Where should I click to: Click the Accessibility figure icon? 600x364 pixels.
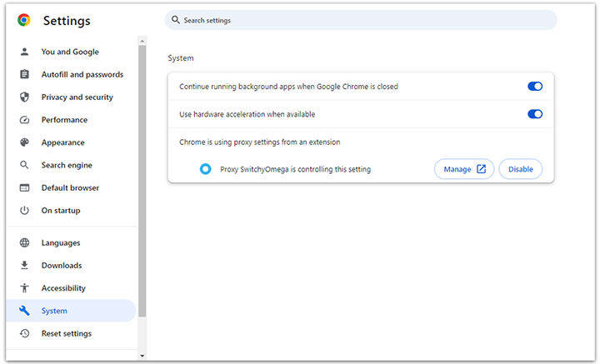click(x=24, y=288)
